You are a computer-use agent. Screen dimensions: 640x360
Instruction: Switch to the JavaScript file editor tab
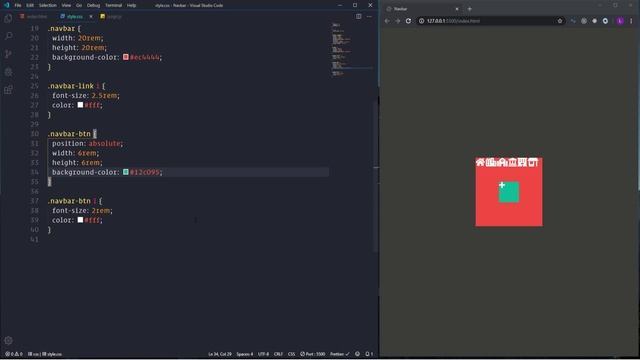(111, 17)
